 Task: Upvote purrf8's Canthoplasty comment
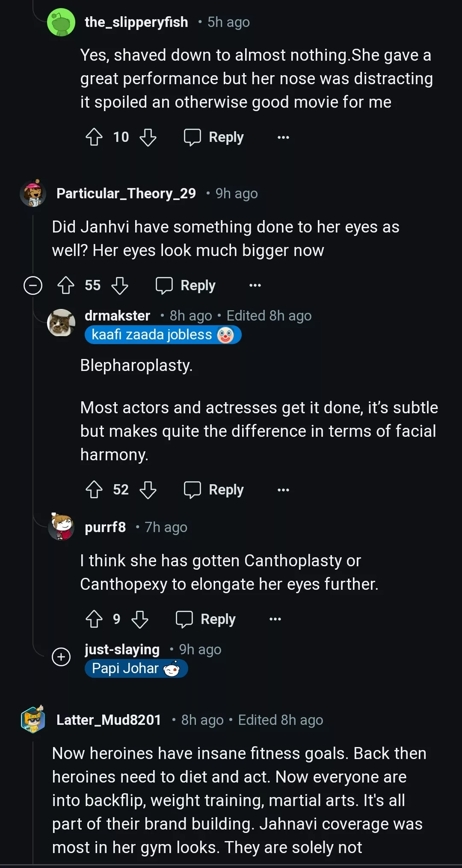(94, 619)
